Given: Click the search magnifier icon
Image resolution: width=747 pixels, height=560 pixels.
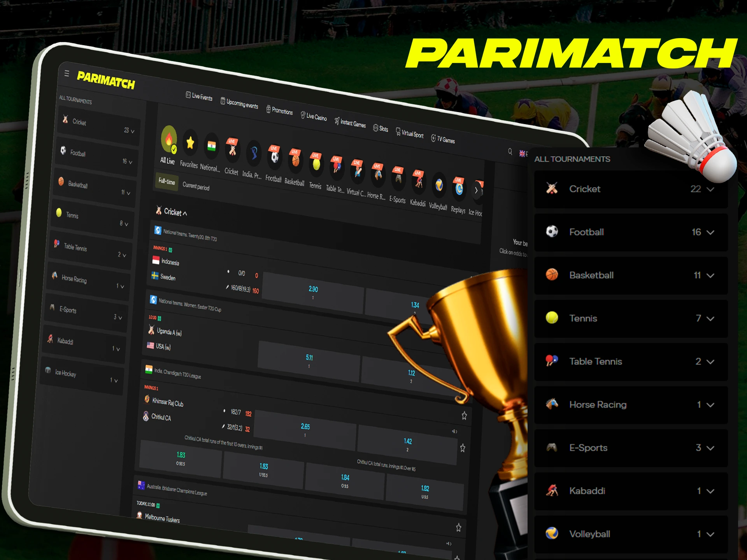Looking at the screenshot, I should pos(510,152).
